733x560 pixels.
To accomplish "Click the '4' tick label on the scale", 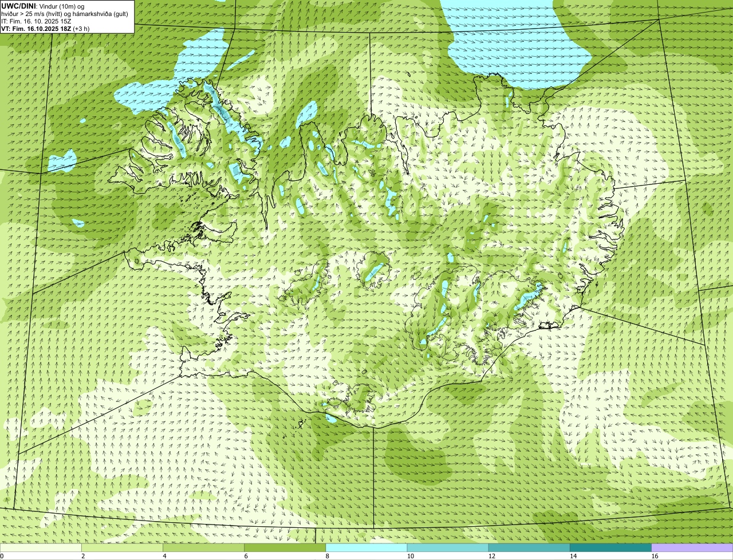I will [x=164, y=556].
